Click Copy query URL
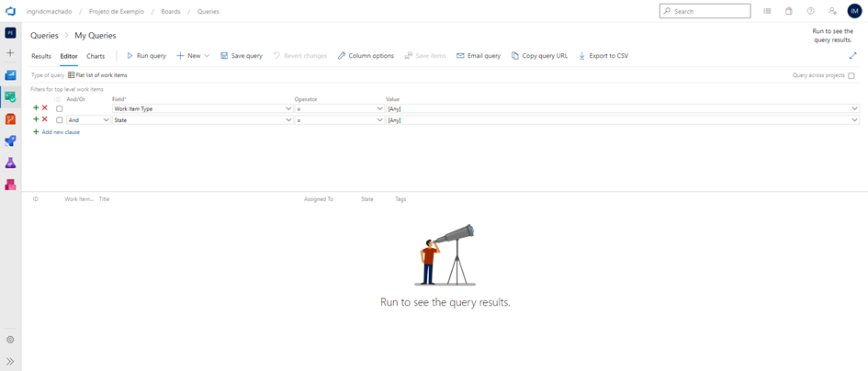Image resolution: width=868 pixels, height=371 pixels. coord(540,55)
